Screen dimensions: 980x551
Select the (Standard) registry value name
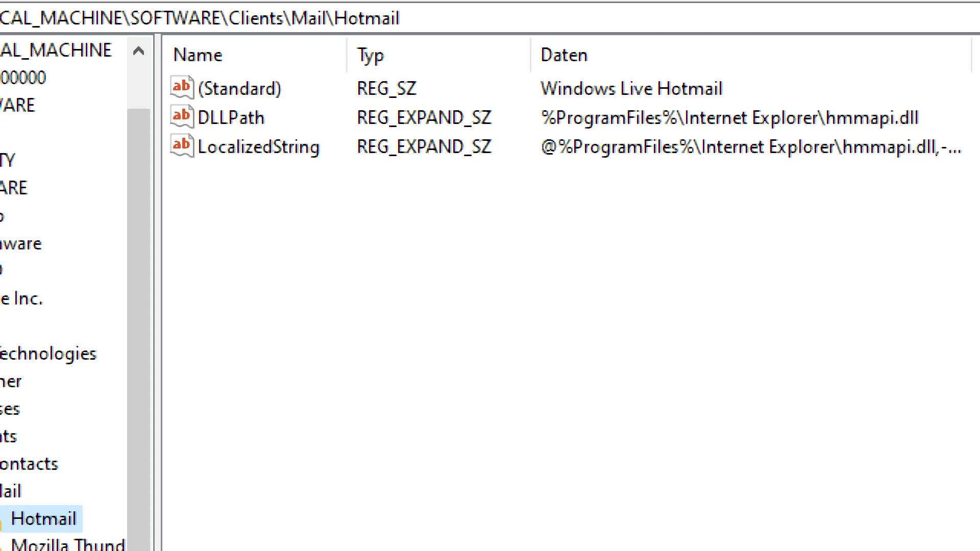pos(239,89)
